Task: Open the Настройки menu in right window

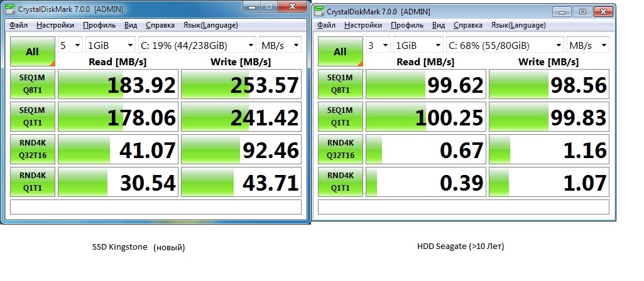Action: [x=363, y=25]
